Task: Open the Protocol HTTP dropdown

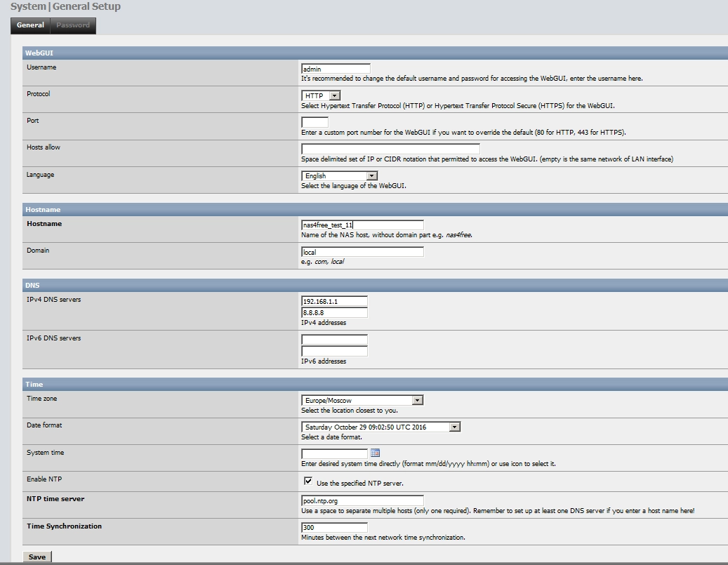Action: pos(321,95)
